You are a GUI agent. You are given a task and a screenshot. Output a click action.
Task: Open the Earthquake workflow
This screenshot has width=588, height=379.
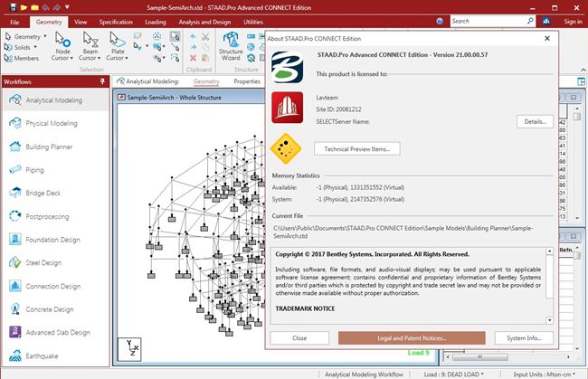[x=55, y=355]
